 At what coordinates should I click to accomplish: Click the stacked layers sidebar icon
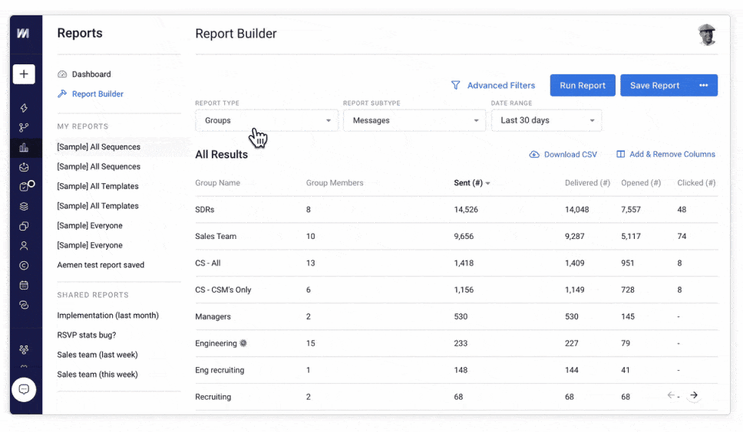coord(24,207)
